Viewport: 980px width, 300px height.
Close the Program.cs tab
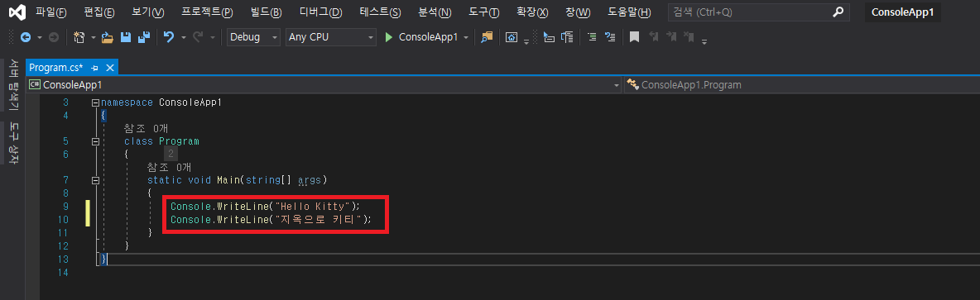pyautogui.click(x=110, y=68)
